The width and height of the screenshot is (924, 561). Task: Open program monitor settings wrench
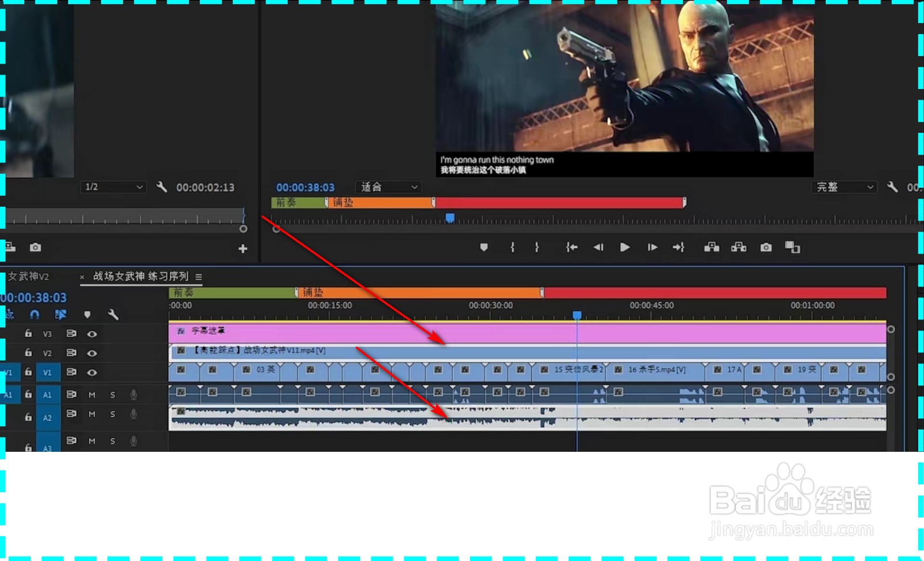[892, 187]
